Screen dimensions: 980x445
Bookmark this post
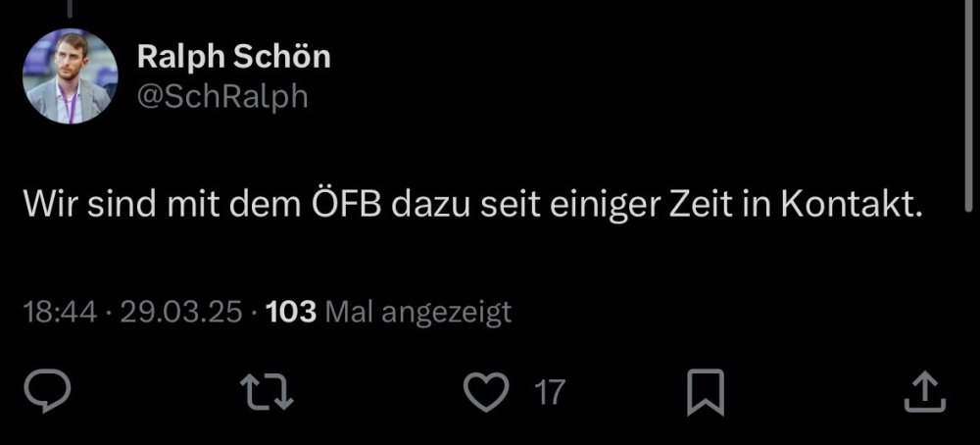click(x=705, y=392)
